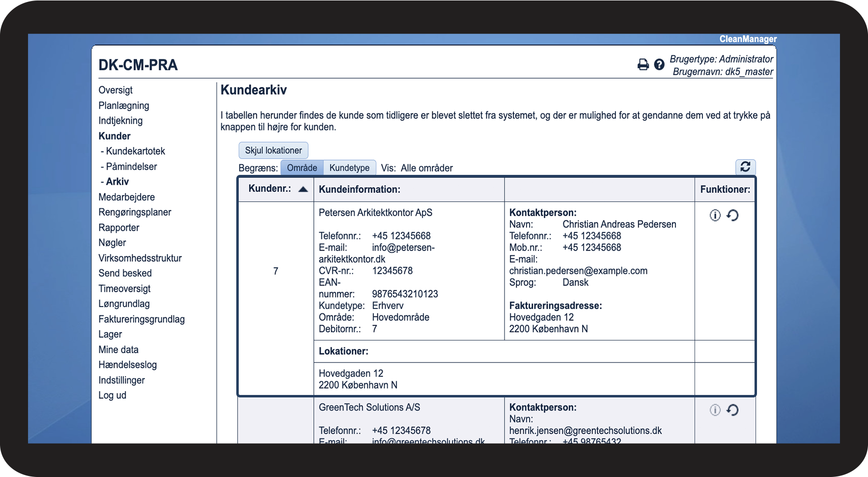Show info for Petersen Arkitektkontor ApS
The height and width of the screenshot is (477, 868).
tap(715, 215)
